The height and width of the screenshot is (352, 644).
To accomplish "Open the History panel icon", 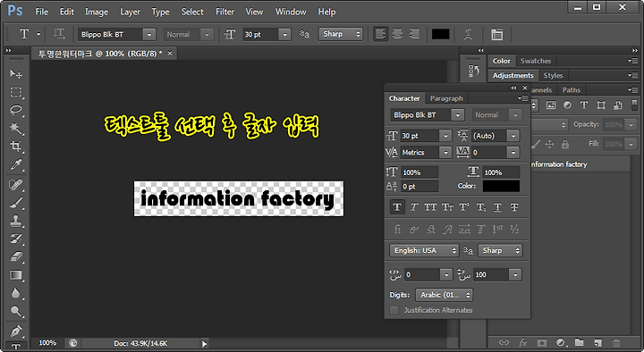I will [473, 71].
